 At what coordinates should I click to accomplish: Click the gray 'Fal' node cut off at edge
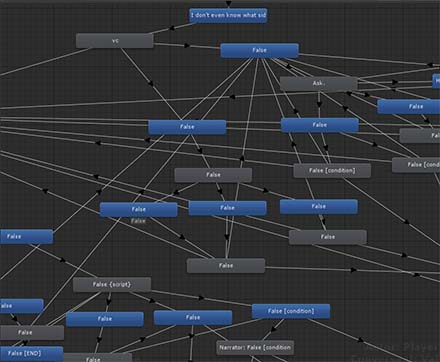(x=420, y=135)
